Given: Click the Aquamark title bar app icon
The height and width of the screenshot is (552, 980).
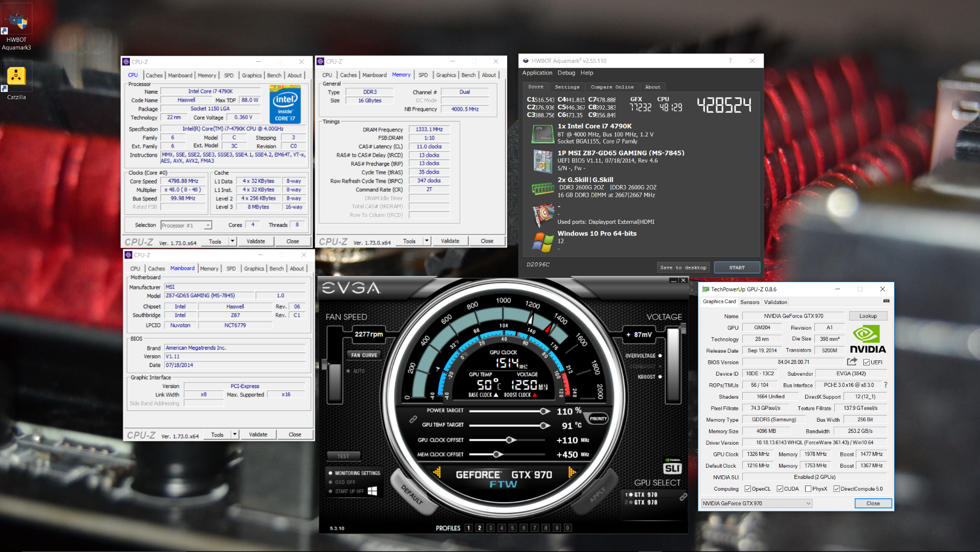Looking at the screenshot, I should 525,60.
